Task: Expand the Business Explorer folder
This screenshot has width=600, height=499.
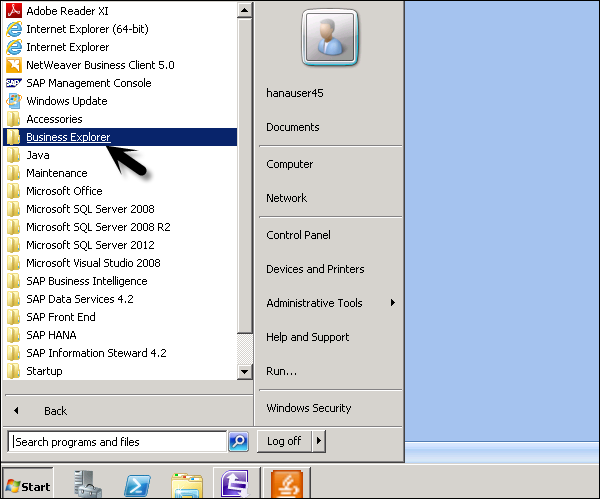Action: coord(68,137)
